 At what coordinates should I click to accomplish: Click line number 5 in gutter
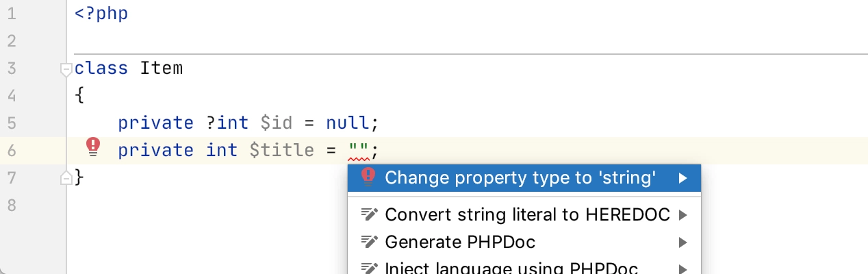11,123
